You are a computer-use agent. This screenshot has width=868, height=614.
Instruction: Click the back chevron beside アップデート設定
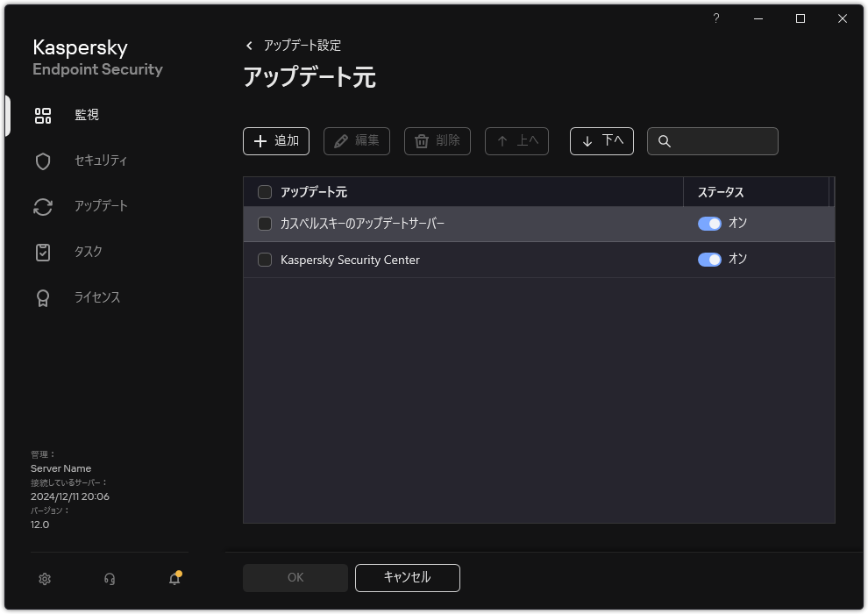click(x=248, y=46)
